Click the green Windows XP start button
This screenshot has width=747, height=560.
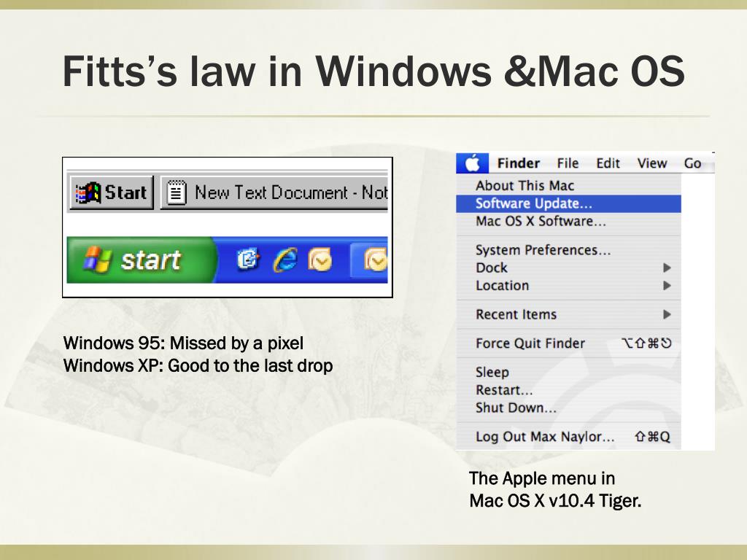coord(142,260)
